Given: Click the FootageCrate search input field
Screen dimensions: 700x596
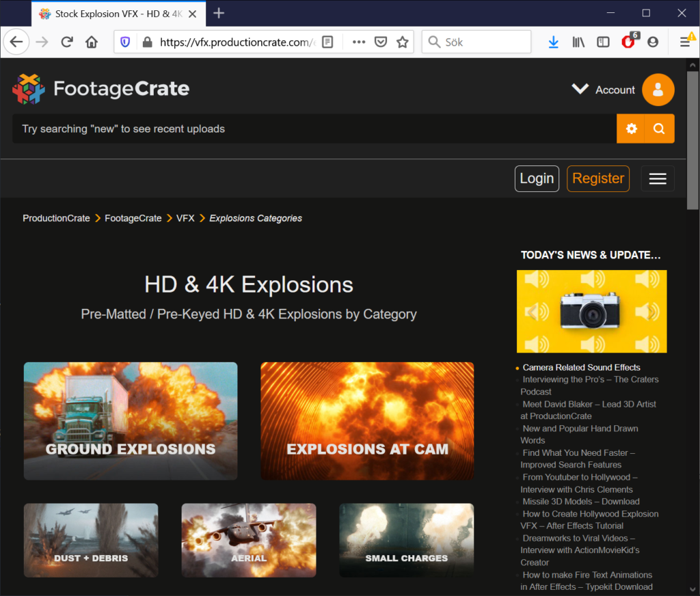Looking at the screenshot, I should 314,128.
